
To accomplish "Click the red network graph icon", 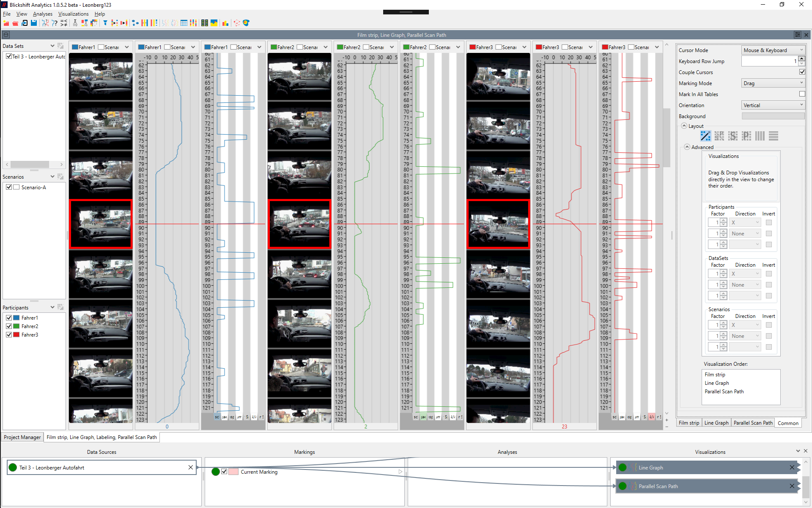I will click(x=237, y=23).
